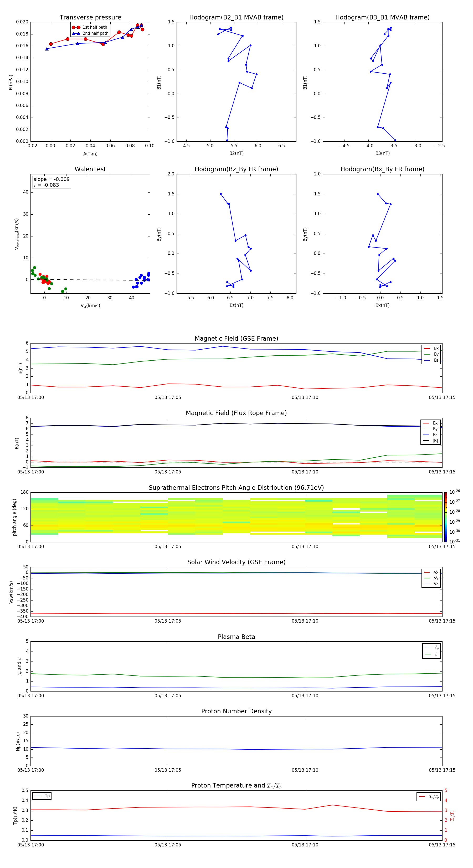Click the βp legend entry in Plasma Beta plot
The height and width of the screenshot is (868, 473).
431,647
